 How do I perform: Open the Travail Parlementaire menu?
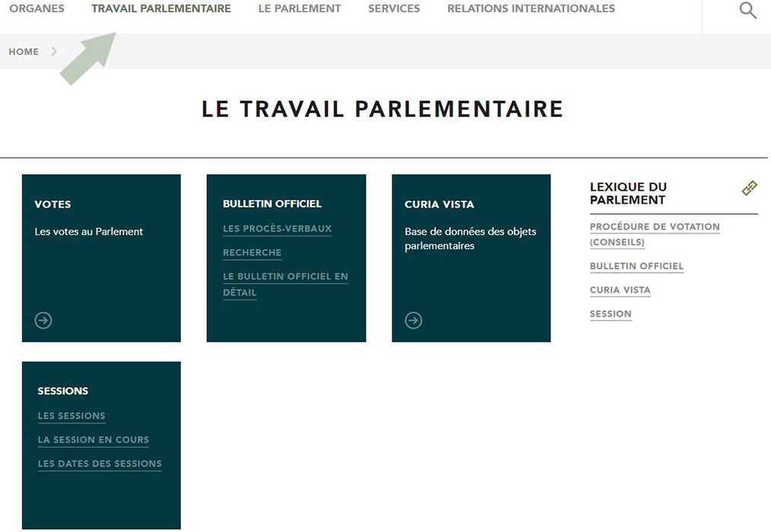point(161,8)
